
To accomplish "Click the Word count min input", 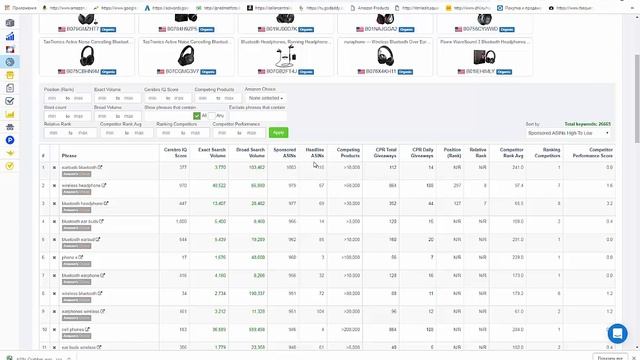I will pyautogui.click(x=54, y=116).
